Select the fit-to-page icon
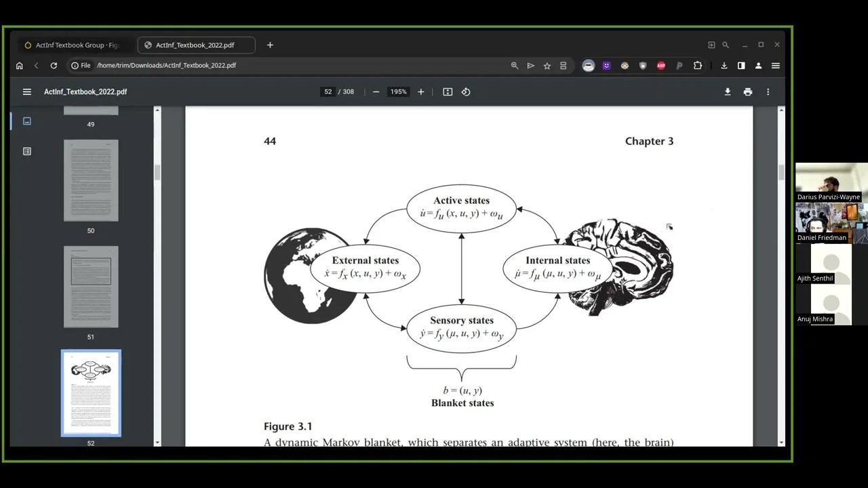868x488 pixels. 447,91
